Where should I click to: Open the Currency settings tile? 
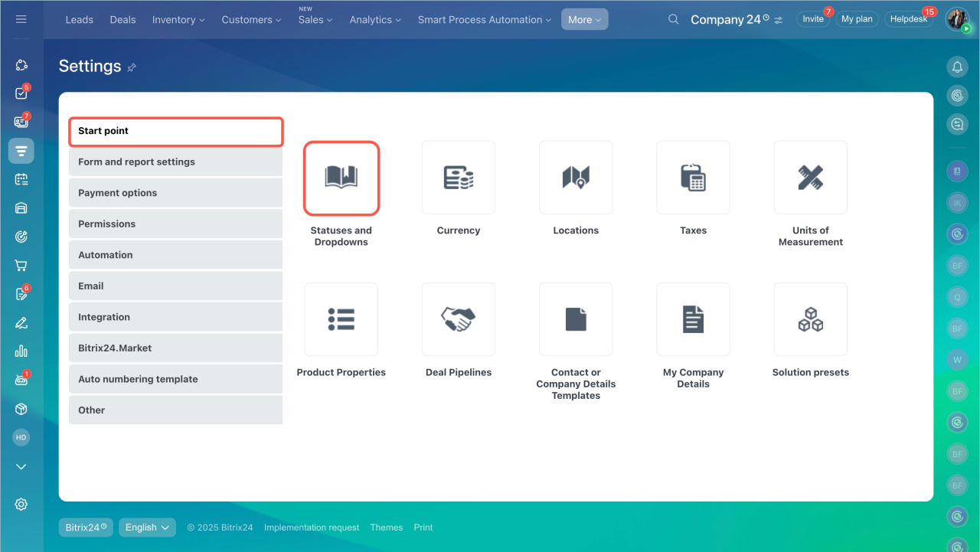[458, 178]
